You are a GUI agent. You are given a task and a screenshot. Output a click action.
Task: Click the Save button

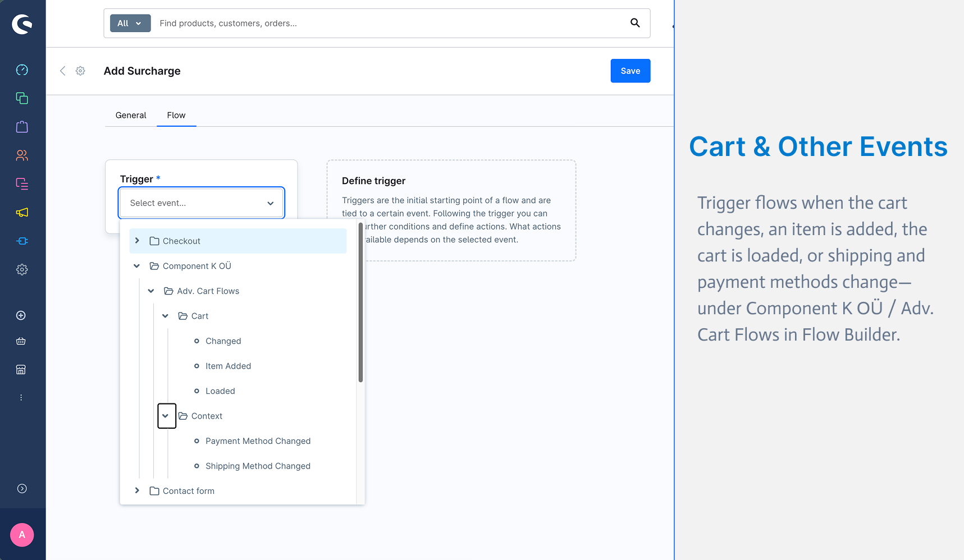click(631, 71)
